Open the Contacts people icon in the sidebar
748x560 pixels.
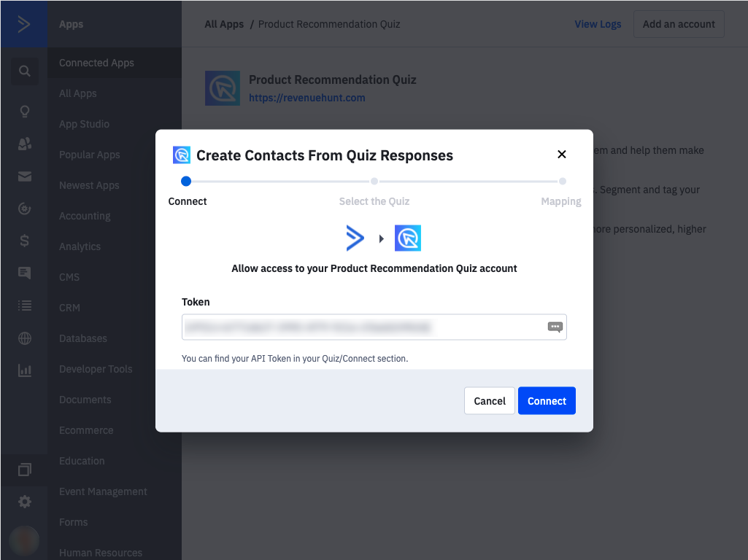(24, 144)
